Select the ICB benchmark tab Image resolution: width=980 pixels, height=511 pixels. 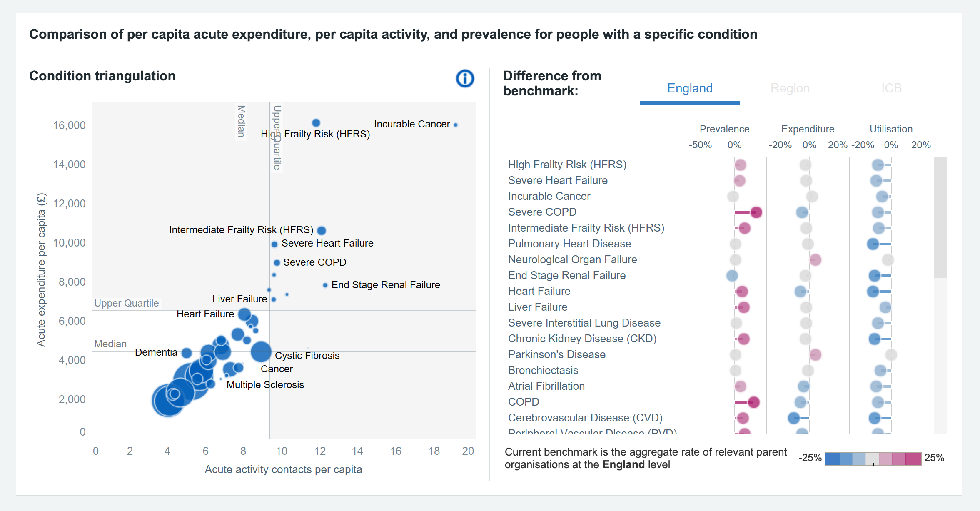tap(891, 88)
